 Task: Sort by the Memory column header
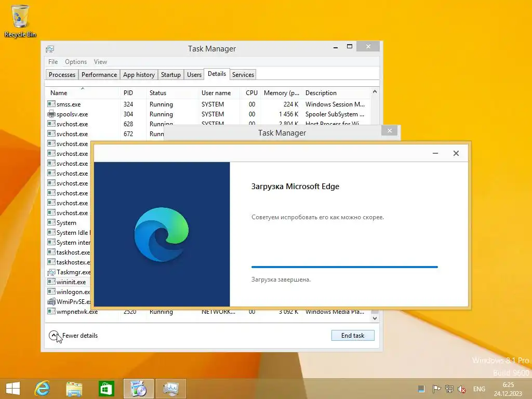pyautogui.click(x=281, y=92)
